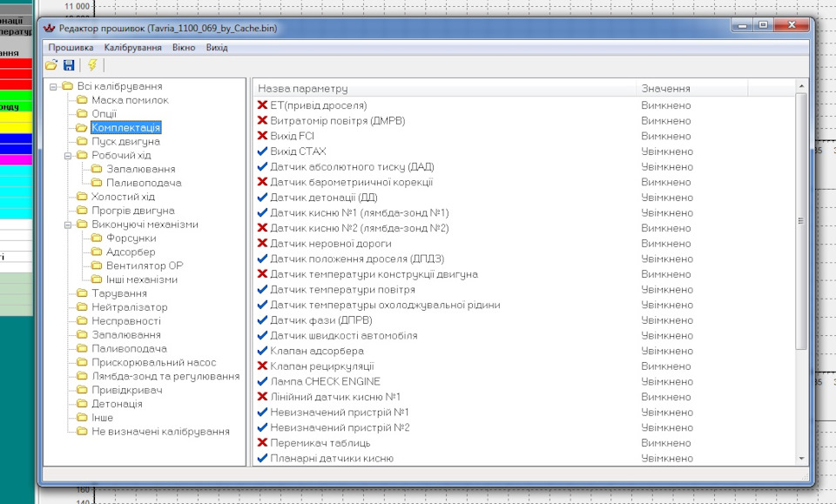Select row Датчик температури конструкції двигуна
The image size is (836, 504).
click(525, 274)
